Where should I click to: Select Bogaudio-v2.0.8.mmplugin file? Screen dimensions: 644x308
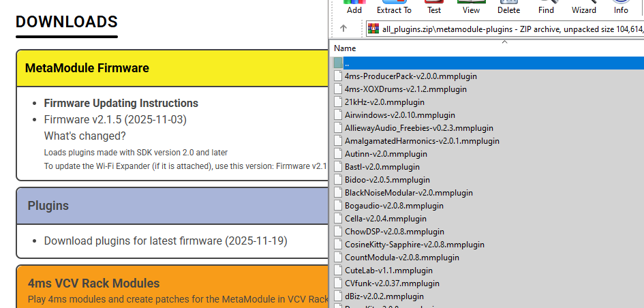coord(394,206)
